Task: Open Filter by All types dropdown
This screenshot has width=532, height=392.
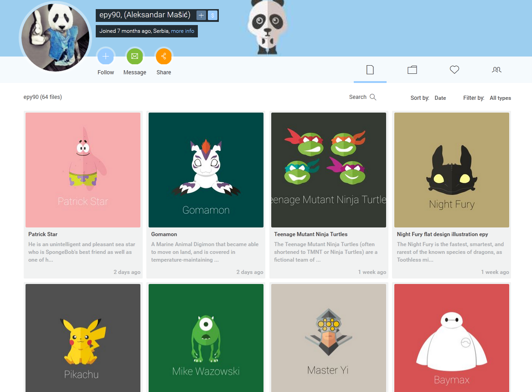Action: [500, 98]
